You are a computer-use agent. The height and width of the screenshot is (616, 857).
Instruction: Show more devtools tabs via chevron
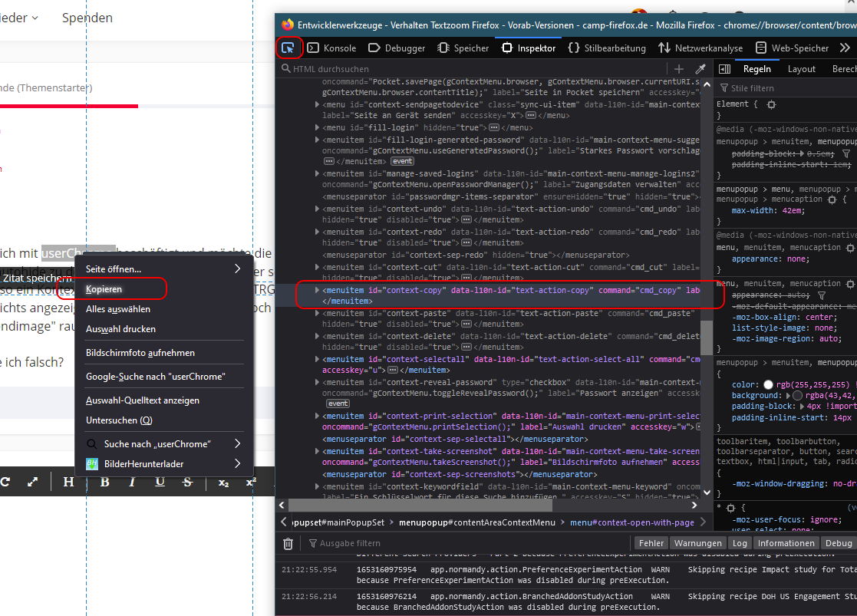coord(845,48)
